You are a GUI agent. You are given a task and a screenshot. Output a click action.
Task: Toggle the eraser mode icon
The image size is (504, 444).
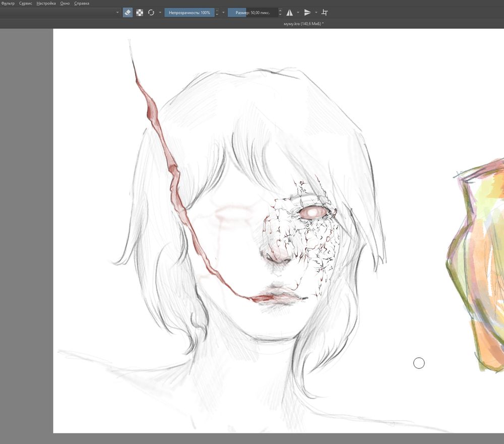click(x=128, y=13)
